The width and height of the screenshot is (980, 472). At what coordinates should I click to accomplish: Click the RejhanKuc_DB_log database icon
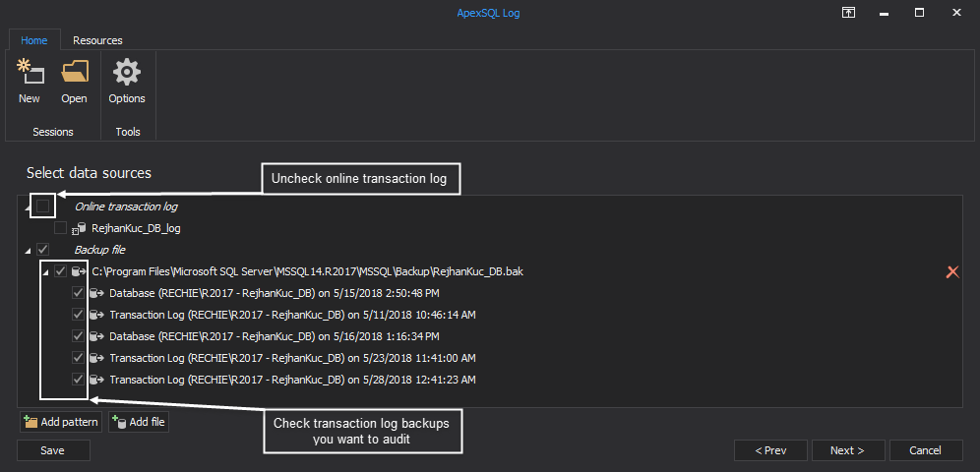80,228
